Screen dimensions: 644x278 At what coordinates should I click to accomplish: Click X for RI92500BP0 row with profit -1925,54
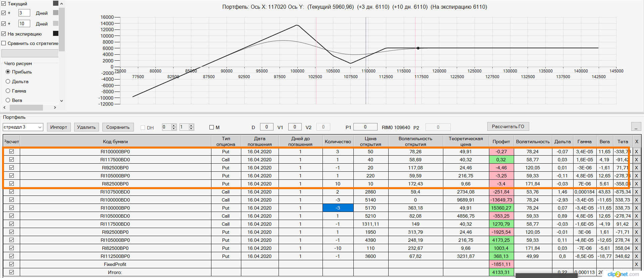tap(636, 232)
